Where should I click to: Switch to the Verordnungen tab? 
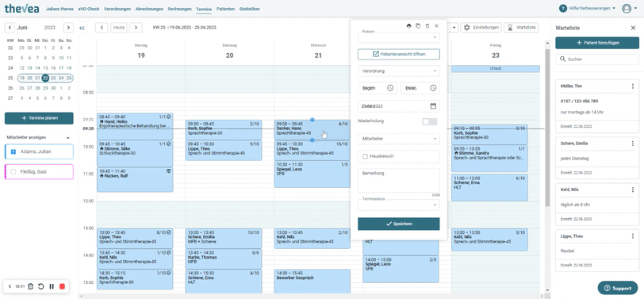pos(117,9)
